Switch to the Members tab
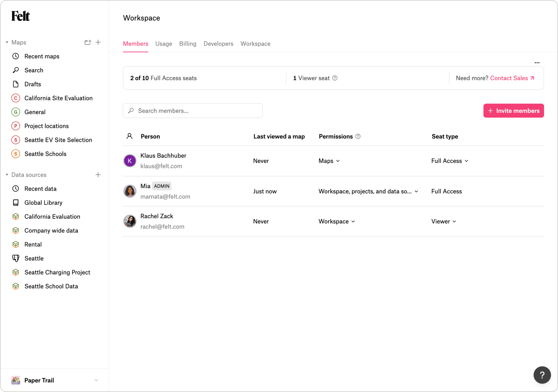Viewport: 558px width, 392px height. (136, 44)
